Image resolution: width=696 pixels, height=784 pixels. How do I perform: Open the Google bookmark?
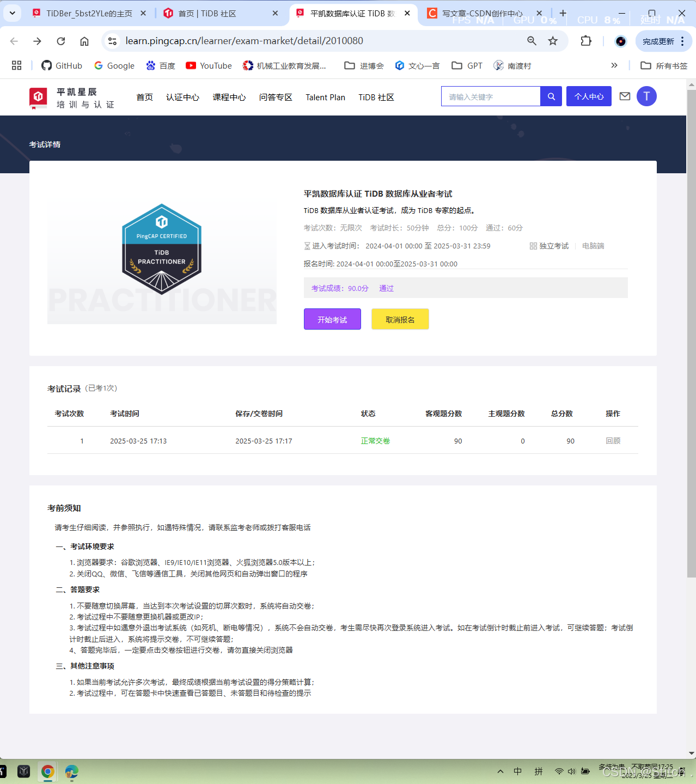(x=114, y=65)
